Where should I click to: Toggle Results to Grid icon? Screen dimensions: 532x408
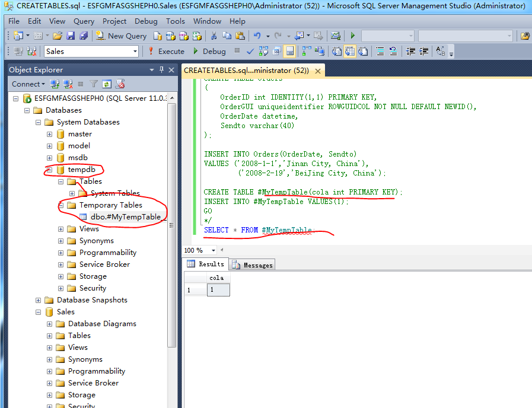(349, 52)
